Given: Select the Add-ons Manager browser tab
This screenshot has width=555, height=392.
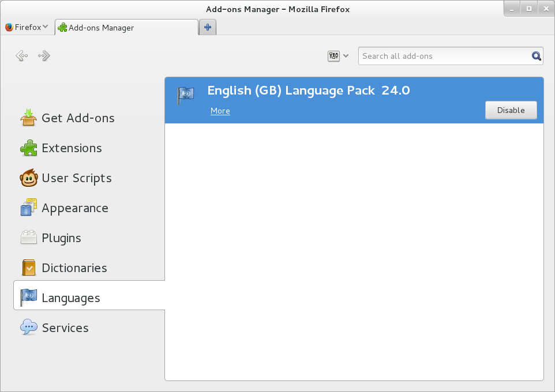Looking at the screenshot, I should (x=126, y=27).
